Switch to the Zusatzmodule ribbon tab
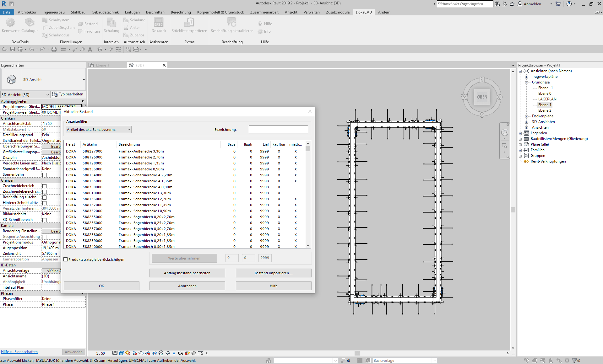 (337, 12)
